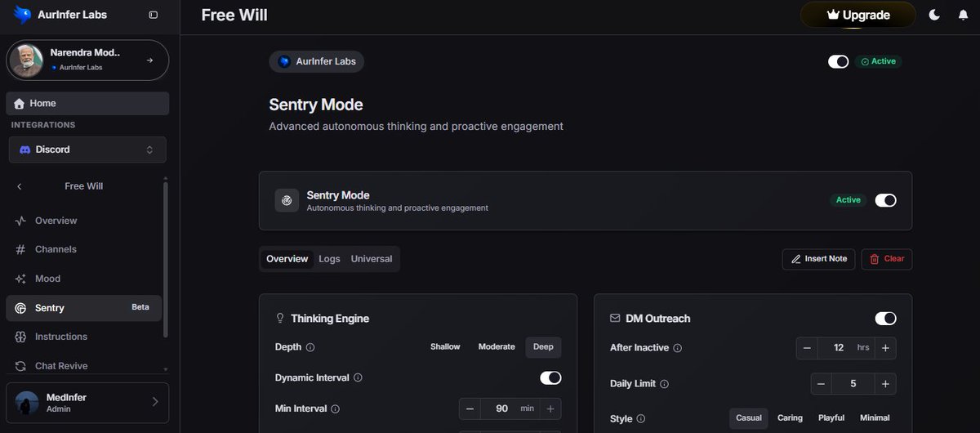Decrease Min Interval with minus

click(470, 408)
